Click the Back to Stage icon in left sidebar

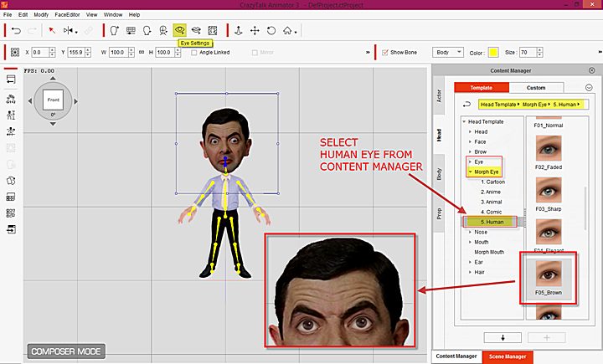coord(11,79)
